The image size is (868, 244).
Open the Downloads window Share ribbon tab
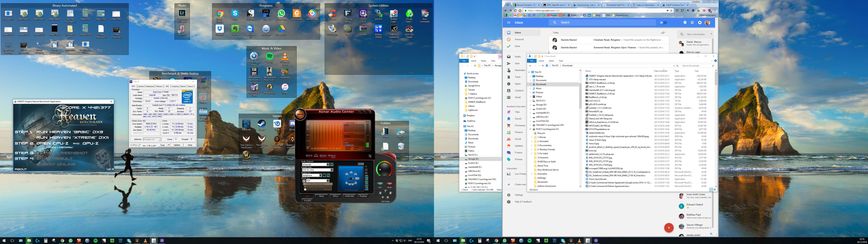[x=551, y=61]
